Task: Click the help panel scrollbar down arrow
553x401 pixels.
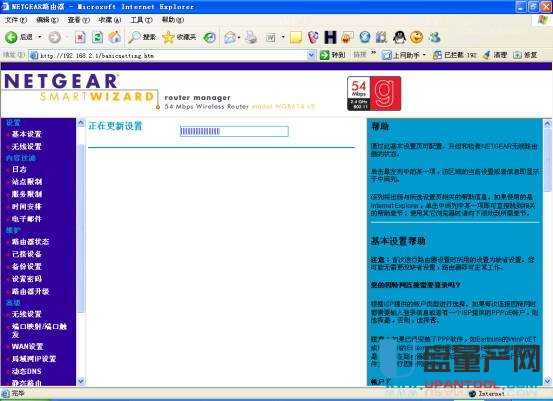Action: pyautogui.click(x=547, y=381)
